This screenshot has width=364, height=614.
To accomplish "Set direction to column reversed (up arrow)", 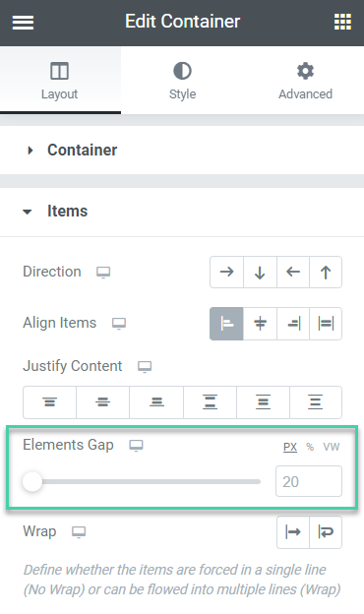I will (326, 272).
